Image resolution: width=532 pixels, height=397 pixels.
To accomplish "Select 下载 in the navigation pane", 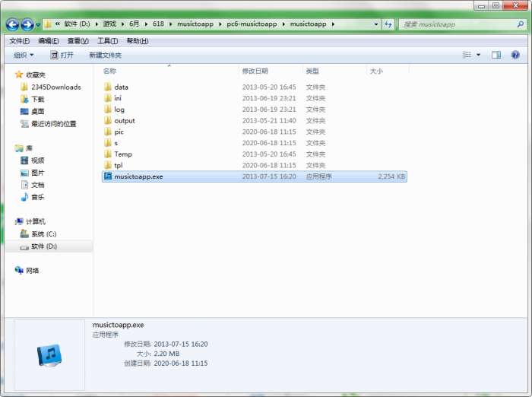I will (38, 99).
